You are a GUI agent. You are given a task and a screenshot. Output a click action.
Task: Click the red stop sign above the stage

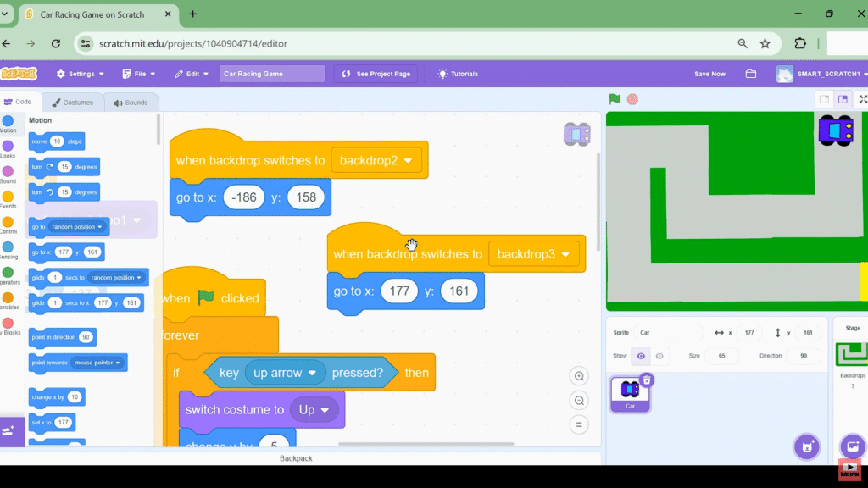coord(631,99)
